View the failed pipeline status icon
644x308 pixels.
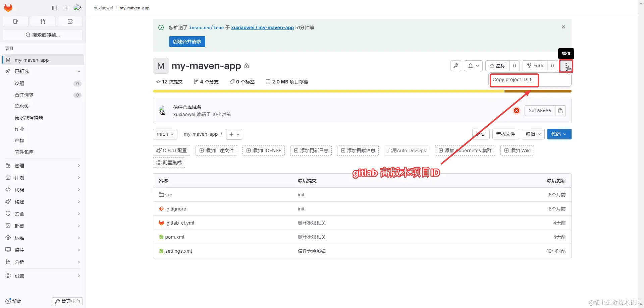(517, 111)
